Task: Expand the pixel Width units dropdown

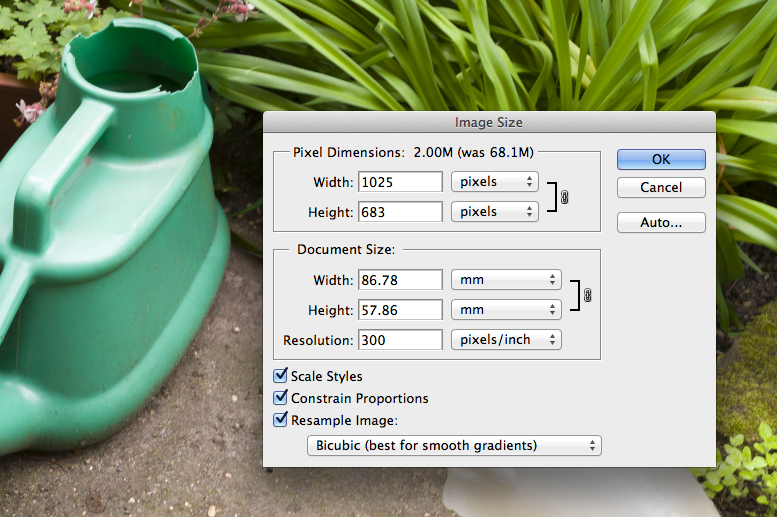Action: click(x=495, y=182)
